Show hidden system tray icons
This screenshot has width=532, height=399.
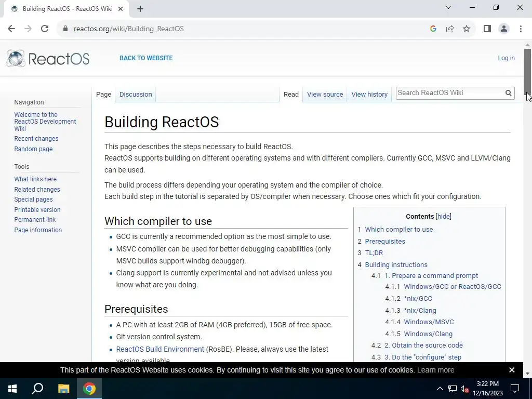tap(440, 389)
